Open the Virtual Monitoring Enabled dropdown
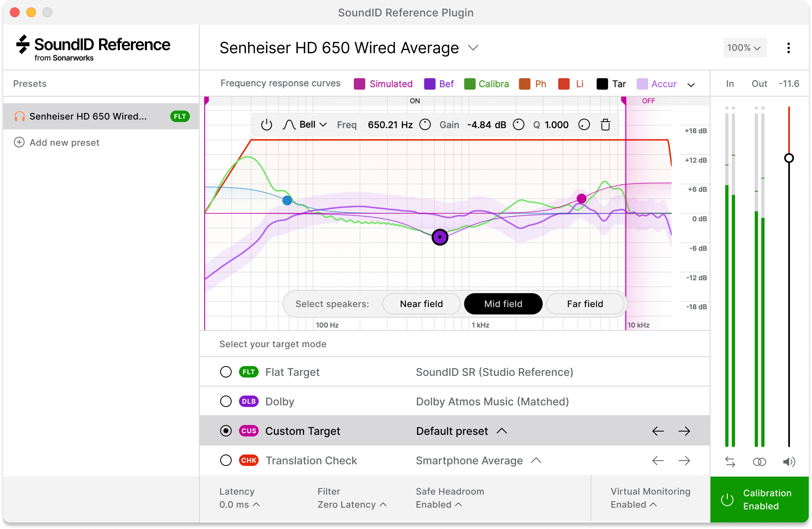Viewport: 812px width, 529px height. click(x=634, y=504)
